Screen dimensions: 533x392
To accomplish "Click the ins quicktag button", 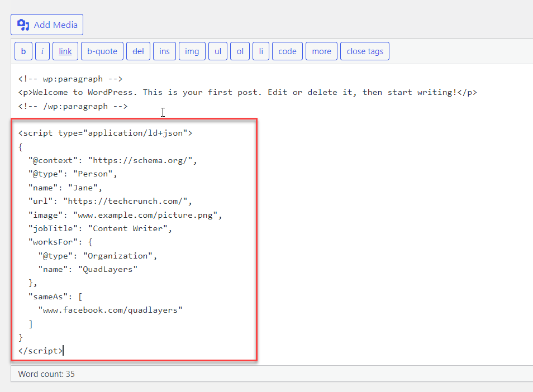I will [164, 51].
